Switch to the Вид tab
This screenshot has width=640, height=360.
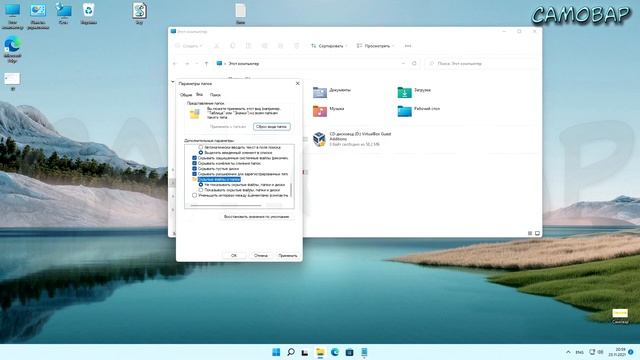199,94
